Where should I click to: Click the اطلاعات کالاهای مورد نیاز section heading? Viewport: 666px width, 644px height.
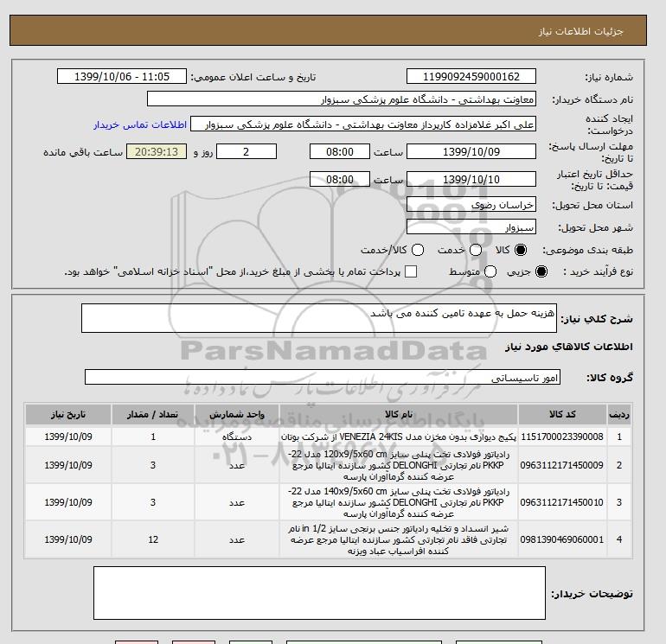coord(569,347)
